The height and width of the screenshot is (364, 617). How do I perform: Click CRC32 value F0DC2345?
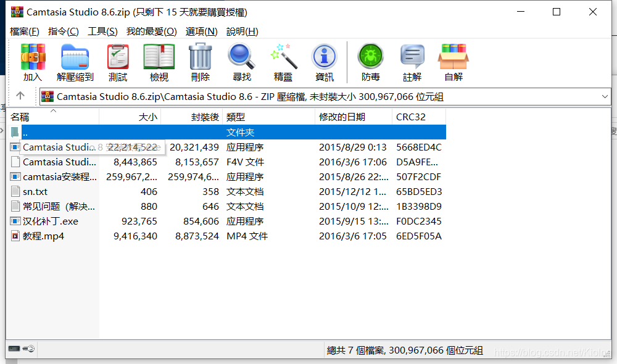point(419,221)
